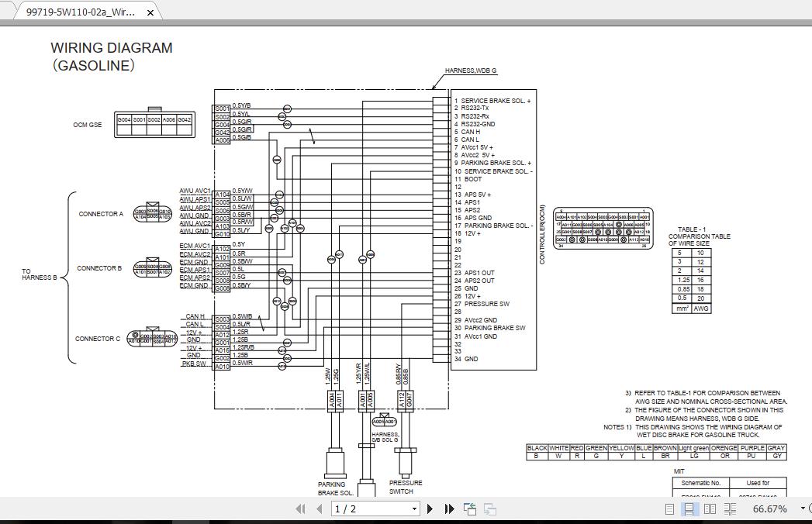
Task: Select the HARNESS,WDB G text in the diagram
Action: pyautogui.click(x=473, y=70)
